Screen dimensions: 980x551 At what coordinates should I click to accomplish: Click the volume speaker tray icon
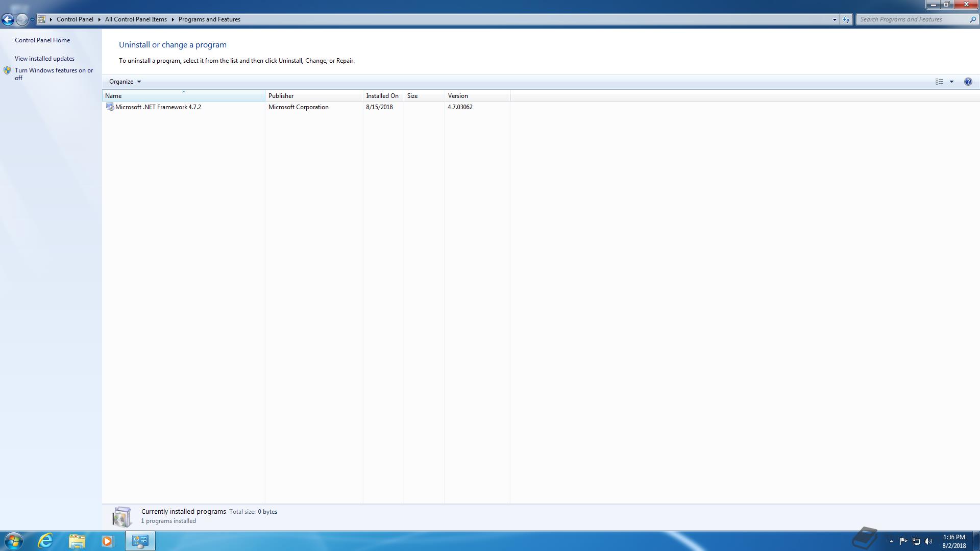pyautogui.click(x=928, y=541)
